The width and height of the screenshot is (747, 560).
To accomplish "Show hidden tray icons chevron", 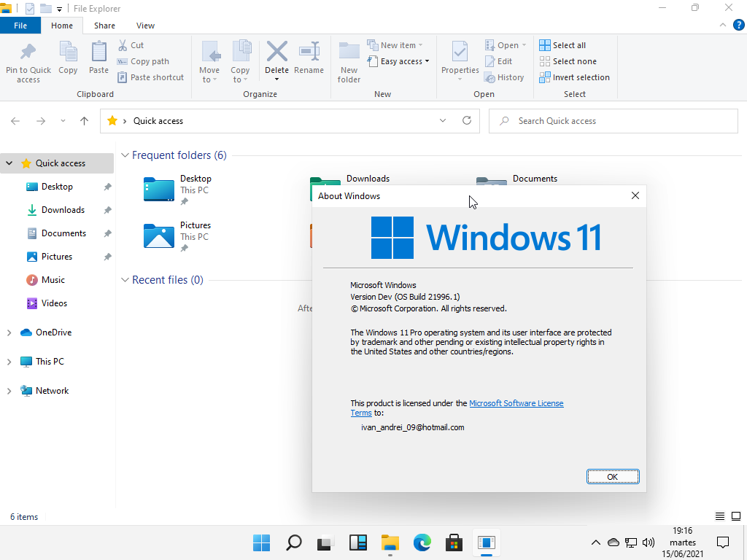I will click(x=595, y=542).
